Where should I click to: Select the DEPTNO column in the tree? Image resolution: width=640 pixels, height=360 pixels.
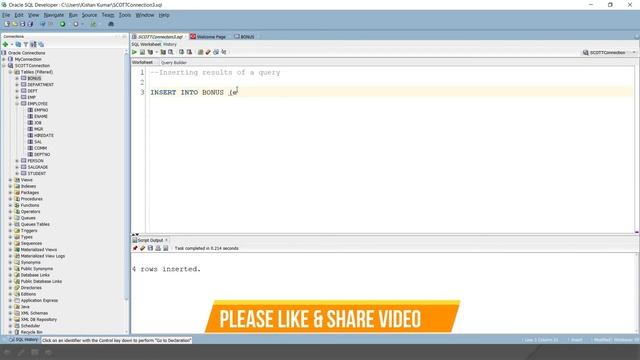click(x=42, y=155)
